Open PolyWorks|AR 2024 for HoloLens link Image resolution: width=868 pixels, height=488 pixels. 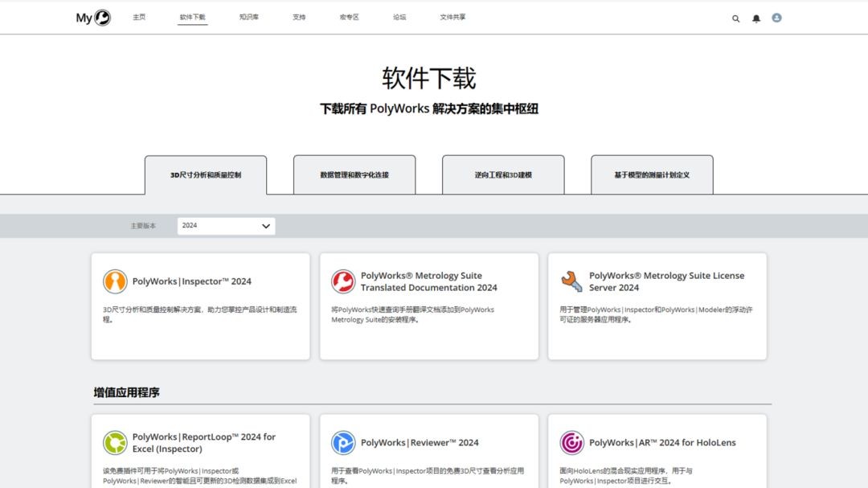pos(662,443)
